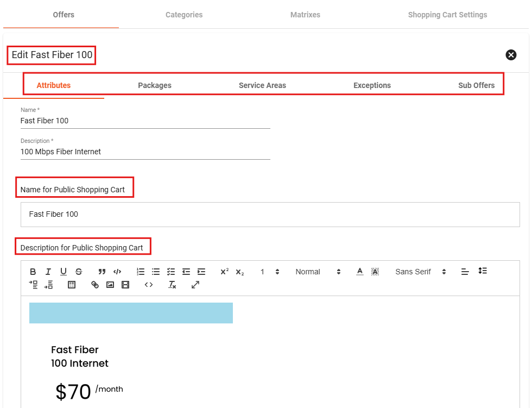Screen dimensions: 532x408
Task: Insert a video with film icon
Action: (125, 285)
